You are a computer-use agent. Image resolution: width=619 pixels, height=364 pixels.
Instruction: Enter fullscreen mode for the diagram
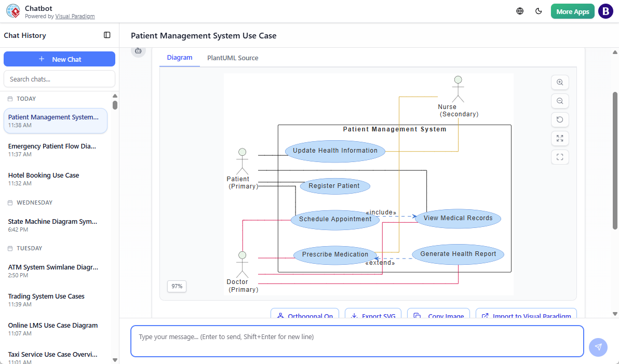[x=560, y=157]
